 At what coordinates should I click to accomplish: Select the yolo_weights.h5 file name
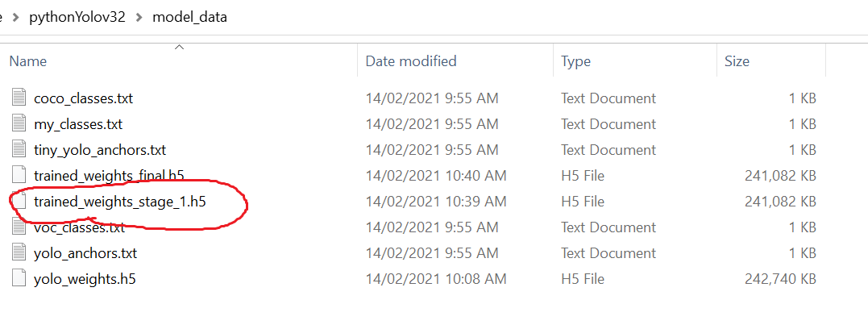tap(85, 279)
